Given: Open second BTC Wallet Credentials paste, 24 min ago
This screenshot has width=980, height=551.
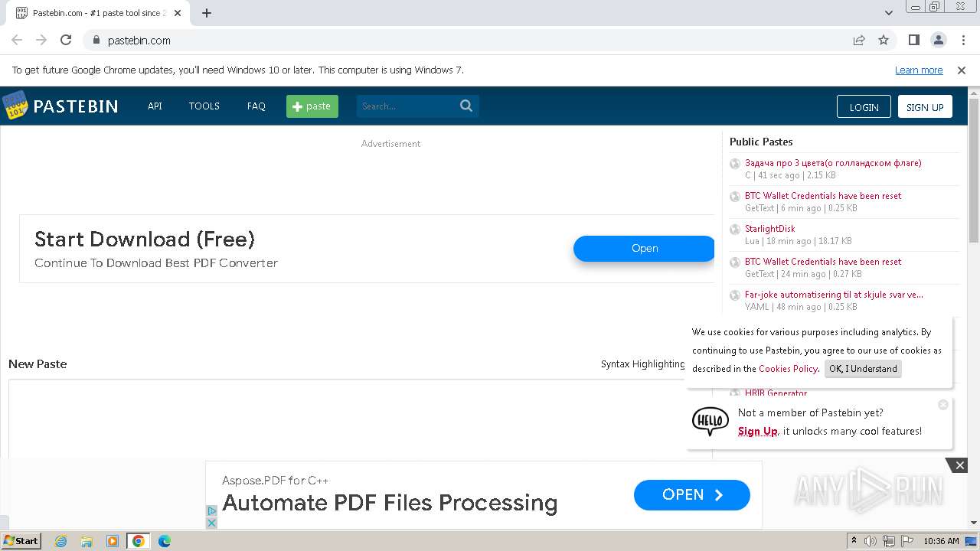Looking at the screenshot, I should [823, 262].
